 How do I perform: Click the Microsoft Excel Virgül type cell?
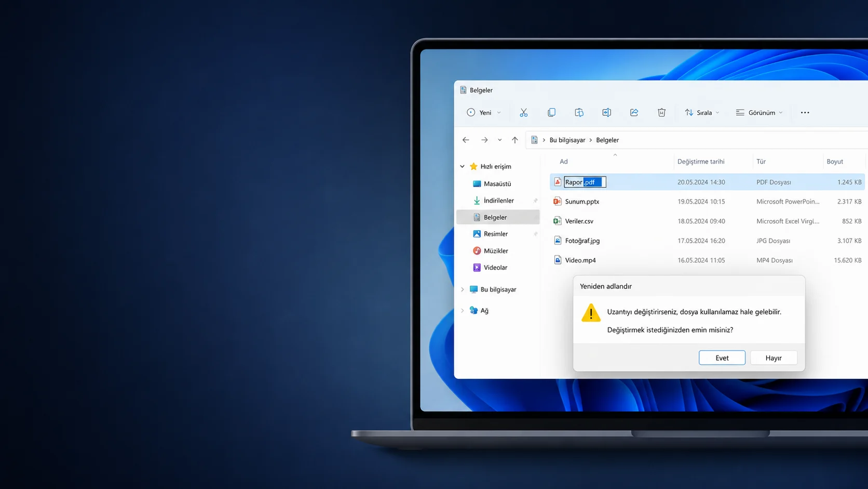(x=788, y=221)
